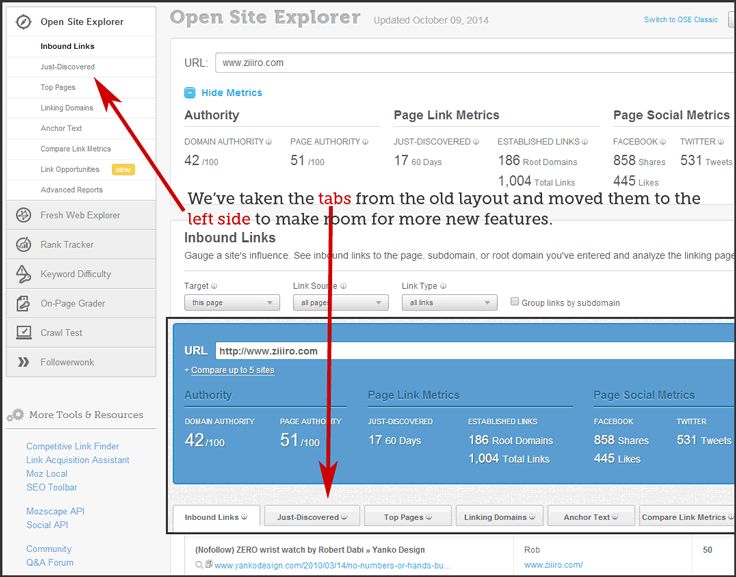Click the Switch to OSE Classic link
The width and height of the screenshot is (736, 577).
pyautogui.click(x=680, y=20)
